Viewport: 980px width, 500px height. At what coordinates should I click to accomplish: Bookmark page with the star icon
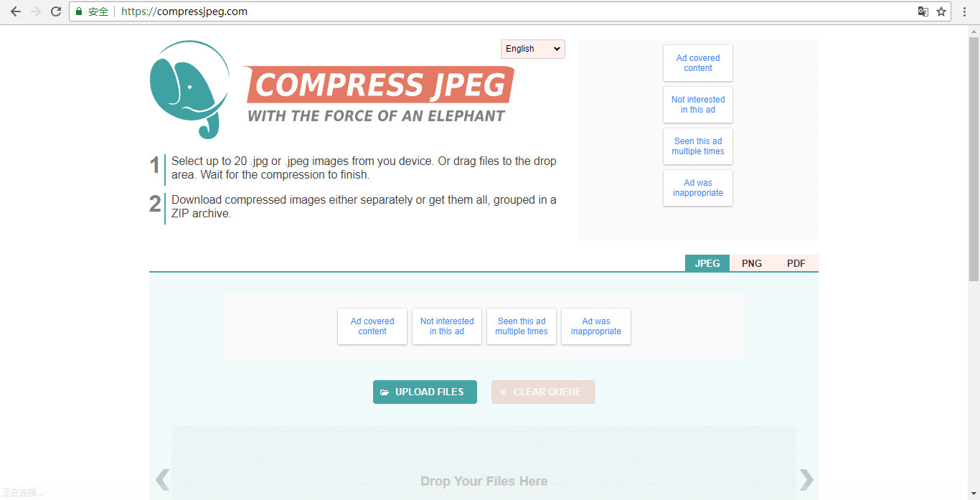[941, 11]
